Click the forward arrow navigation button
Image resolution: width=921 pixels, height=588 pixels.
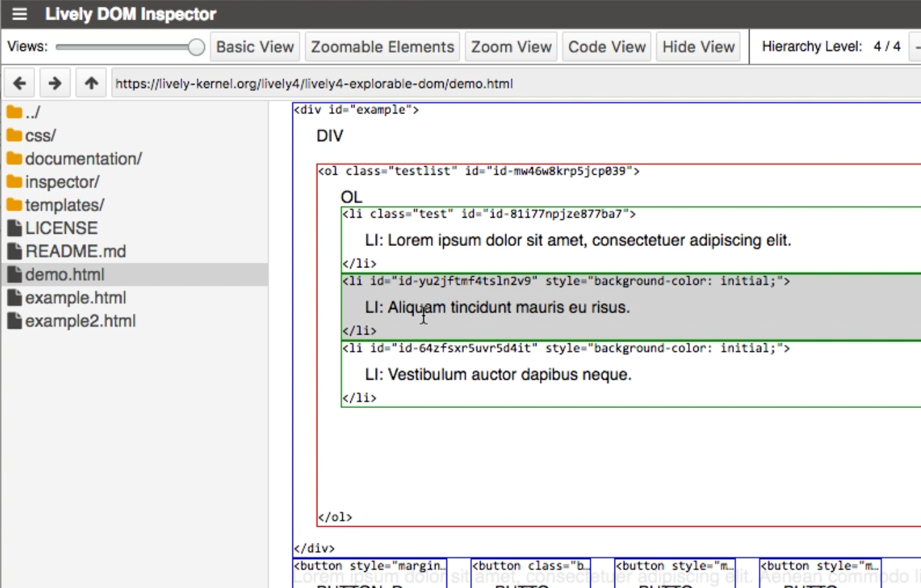coord(55,83)
